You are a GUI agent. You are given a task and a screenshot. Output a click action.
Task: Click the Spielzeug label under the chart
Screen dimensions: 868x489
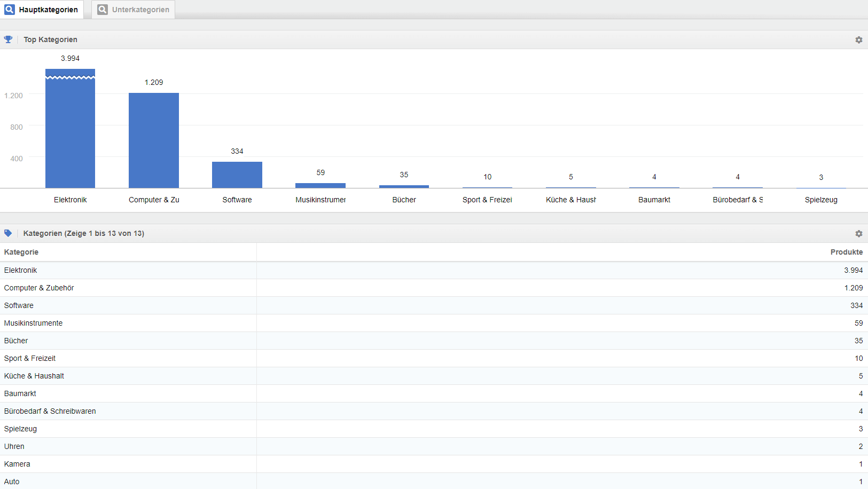821,200
